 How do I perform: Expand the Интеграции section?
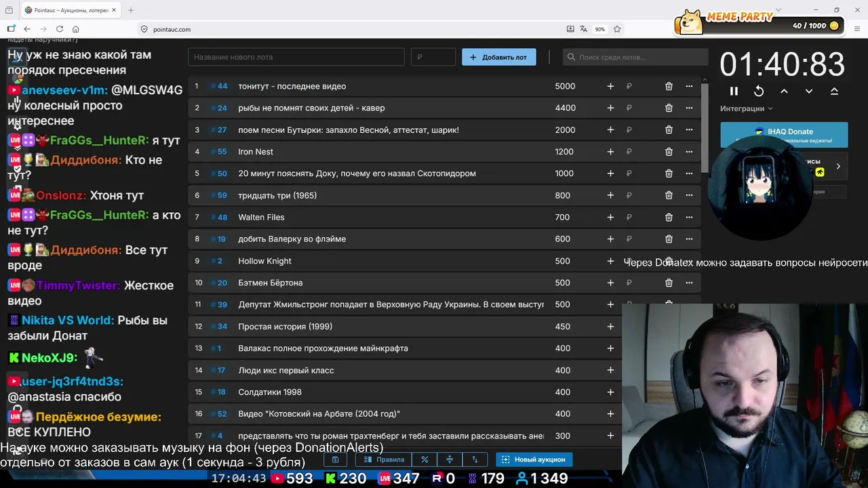(746, 108)
